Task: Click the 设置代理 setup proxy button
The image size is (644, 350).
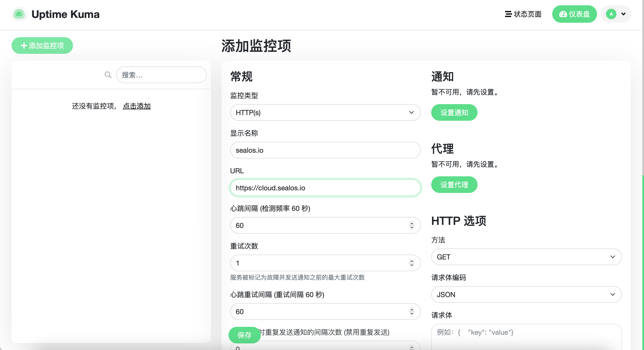Action: (454, 184)
